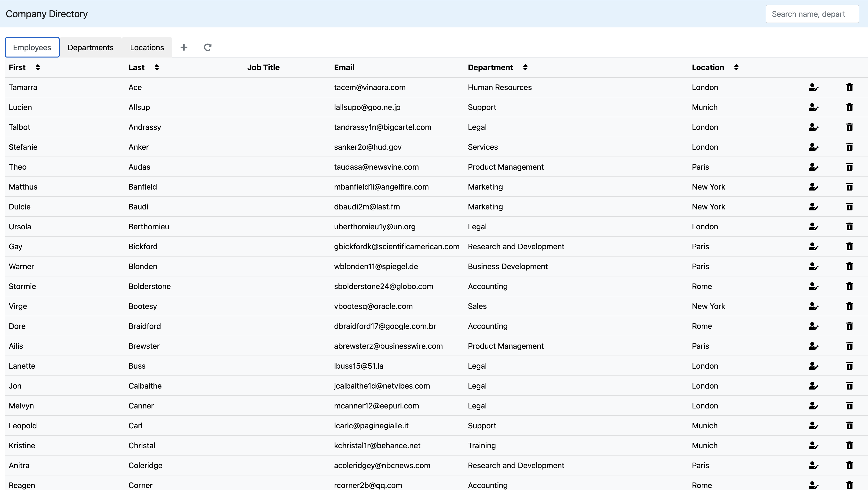Delete Ursola Berthomieu's record

850,227
